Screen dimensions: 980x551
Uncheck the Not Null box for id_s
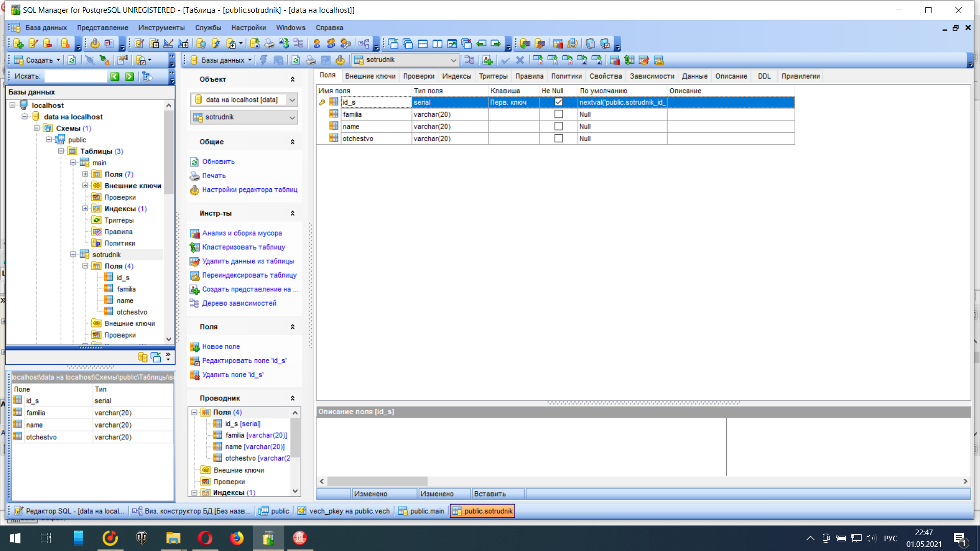point(559,103)
